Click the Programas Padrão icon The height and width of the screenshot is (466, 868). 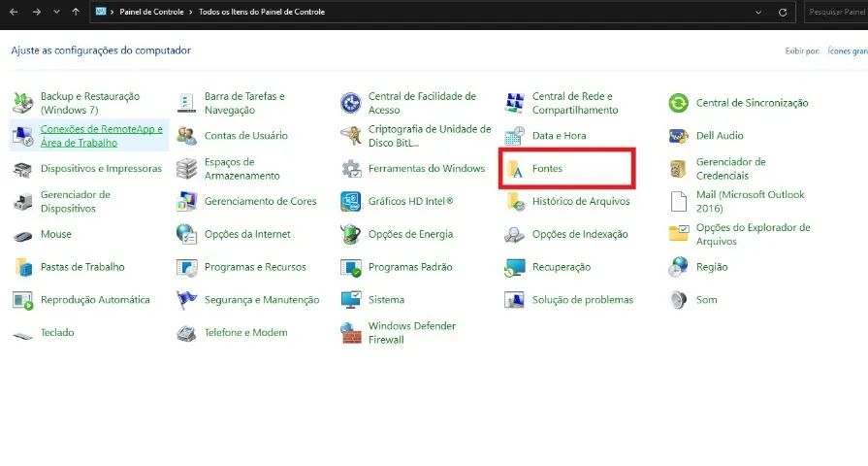(350, 267)
